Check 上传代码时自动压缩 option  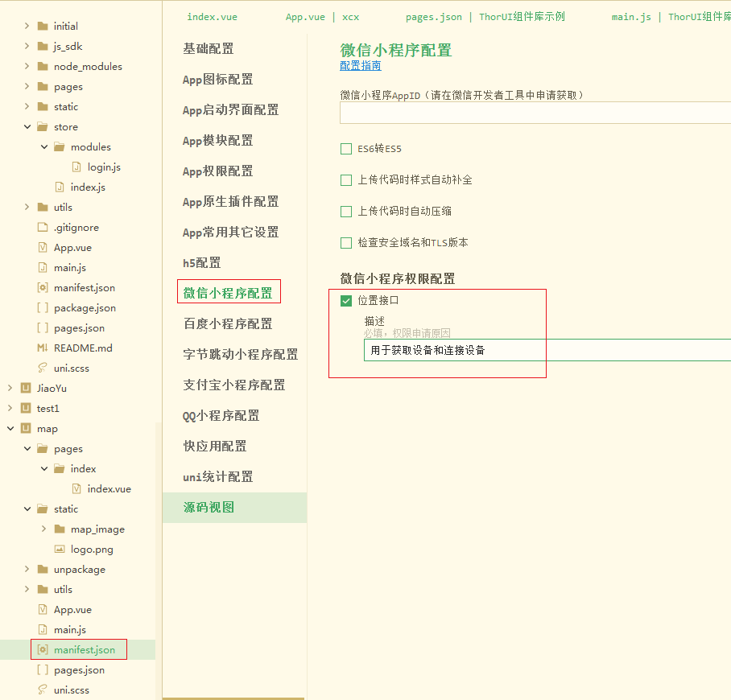346,211
